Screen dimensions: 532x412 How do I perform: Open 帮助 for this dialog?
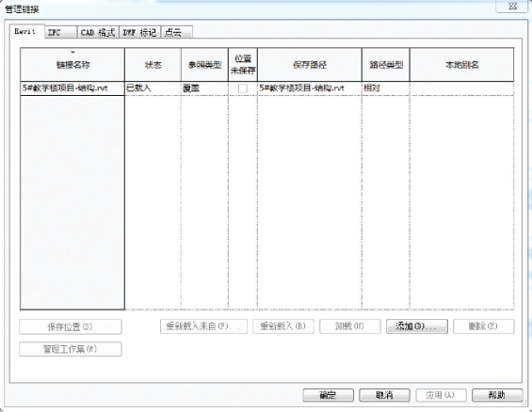[497, 395]
